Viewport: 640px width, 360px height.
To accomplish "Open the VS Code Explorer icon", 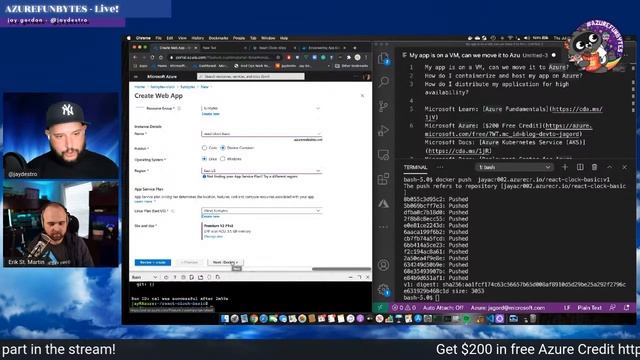I will (383, 60).
